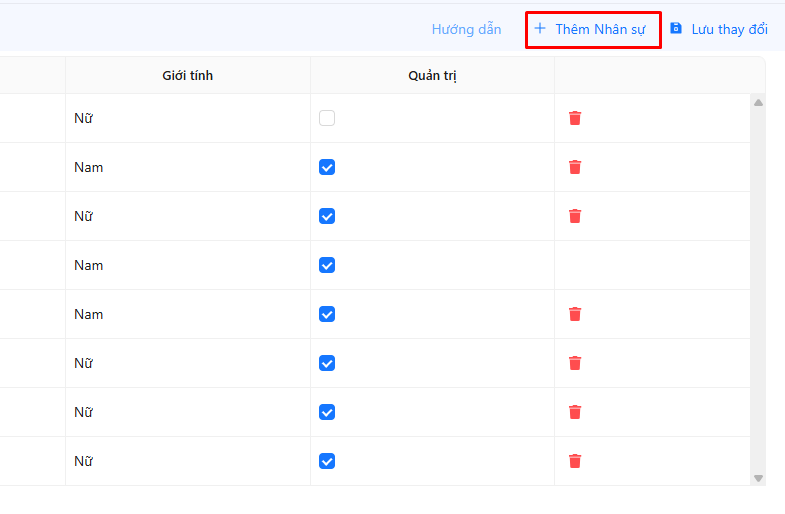The width and height of the screenshot is (785, 514).
Task: Click the Quản trị column header
Action: [x=432, y=75]
